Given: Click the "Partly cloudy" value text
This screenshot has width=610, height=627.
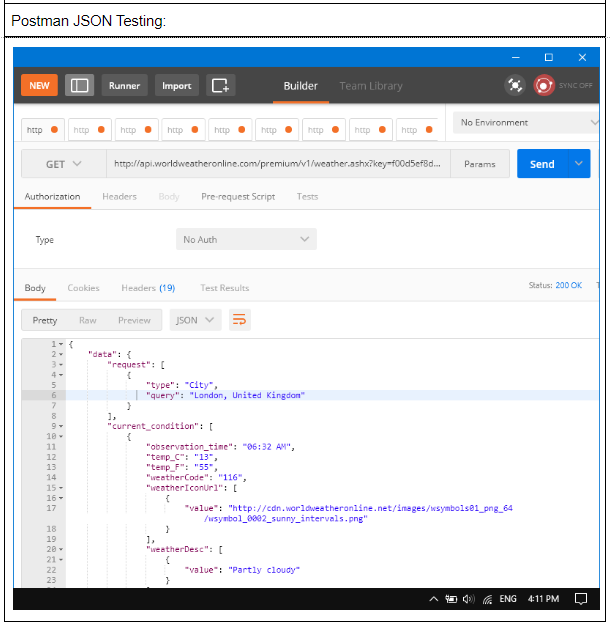Looking at the screenshot, I should tap(264, 570).
